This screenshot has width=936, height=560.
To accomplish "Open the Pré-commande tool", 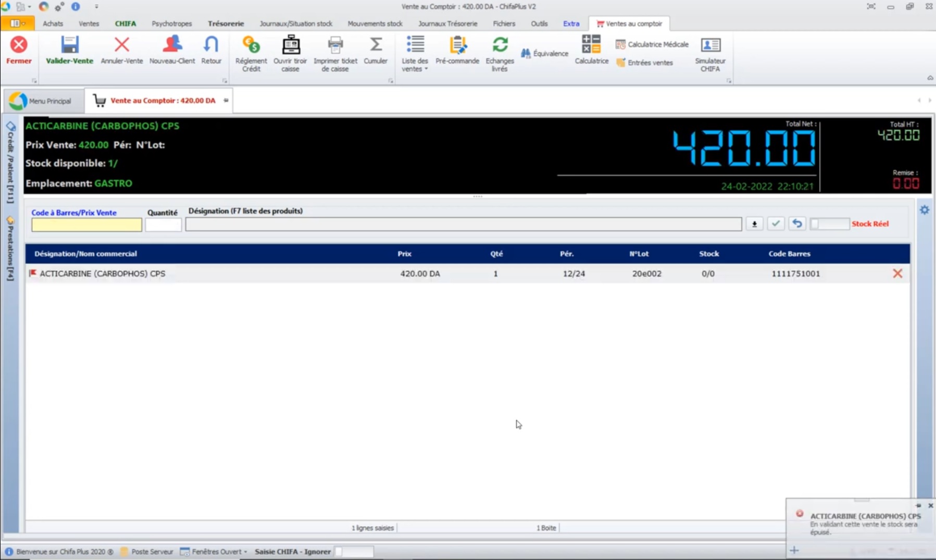I will point(457,46).
